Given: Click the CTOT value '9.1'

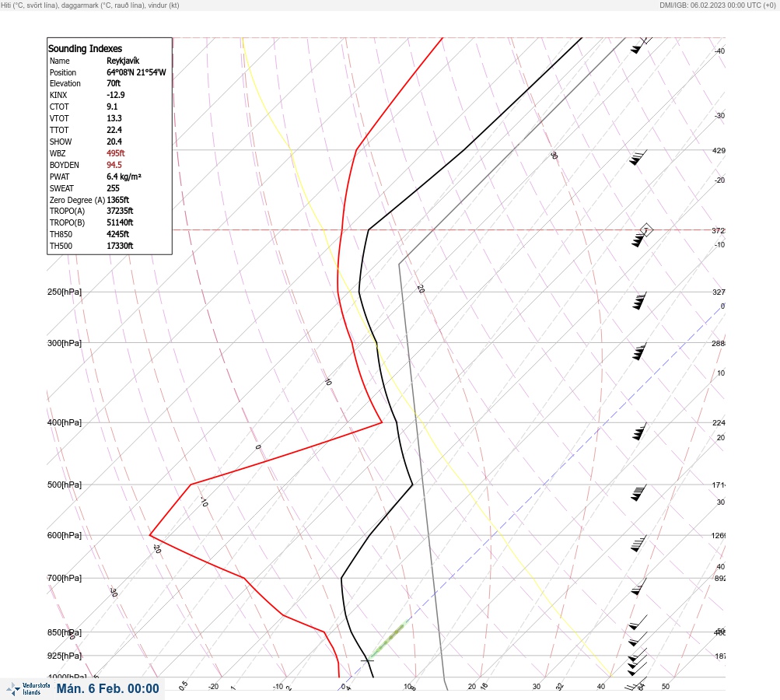Looking at the screenshot, I should tap(112, 107).
